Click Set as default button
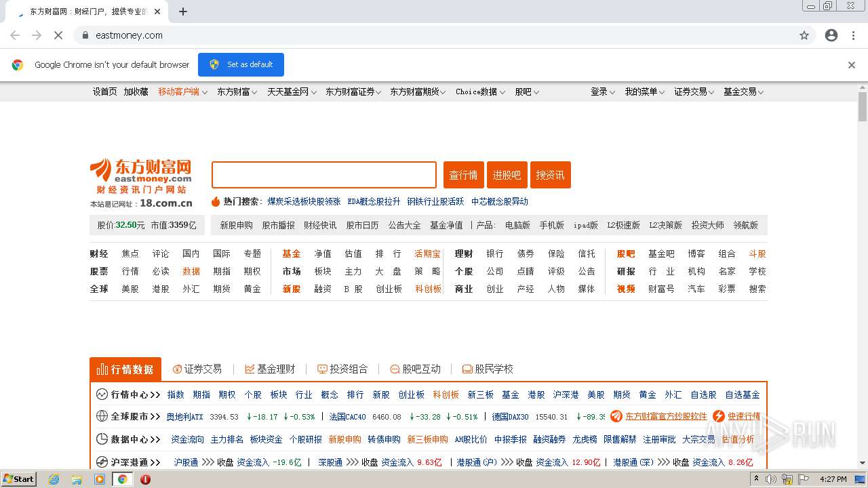The height and width of the screenshot is (488, 868). [x=241, y=64]
